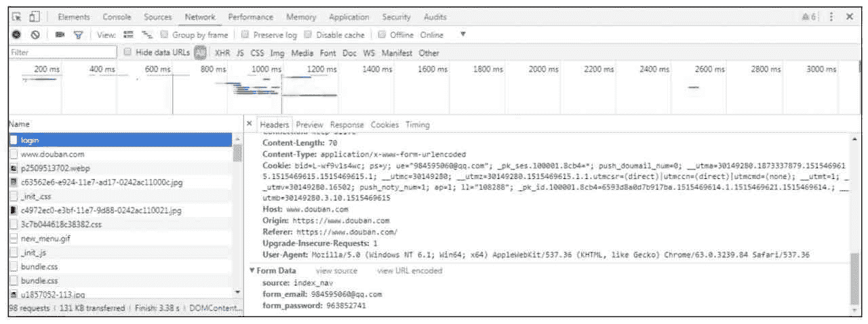Tick the Hide data URLs checkbox
The image size is (868, 324).
tap(127, 53)
